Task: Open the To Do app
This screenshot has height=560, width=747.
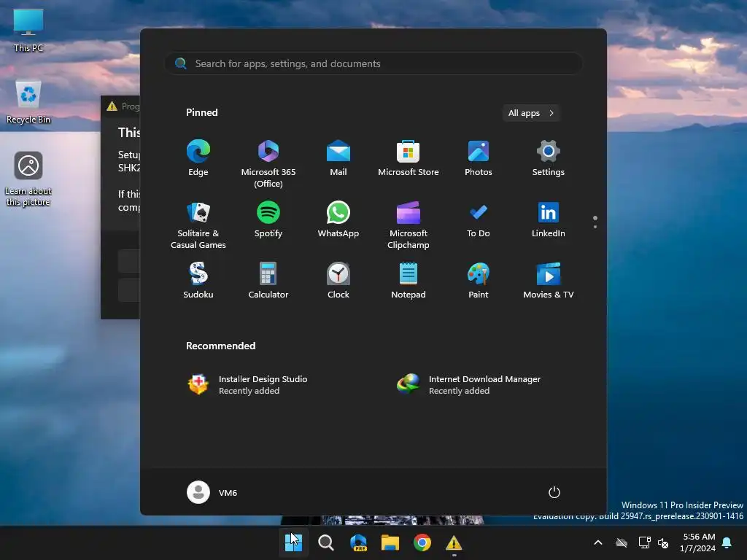Action: [x=479, y=219]
